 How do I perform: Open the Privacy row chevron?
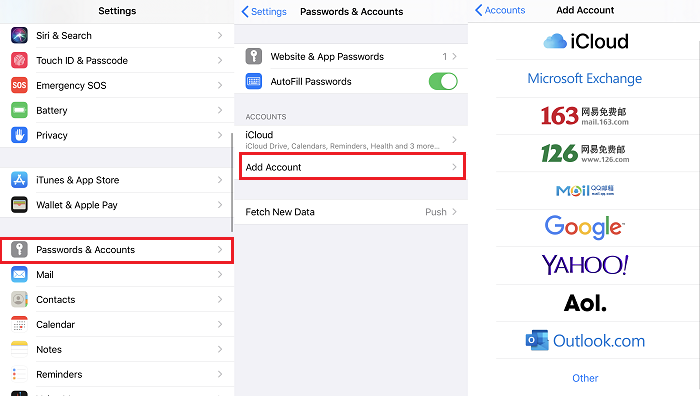click(220, 135)
